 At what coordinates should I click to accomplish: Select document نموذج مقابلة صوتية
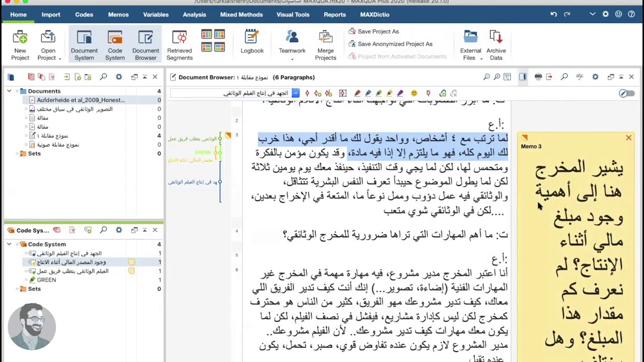[54, 145]
